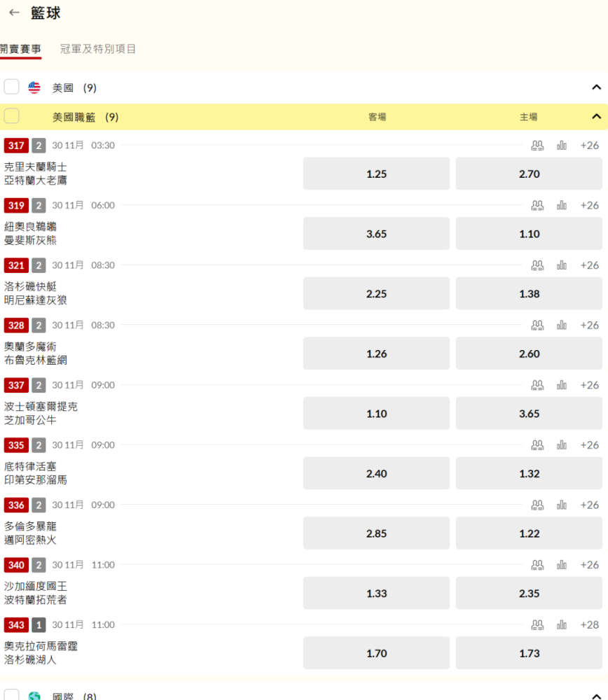
Task: Collapse the 美國職籃 league chevron
Action: pos(596,117)
